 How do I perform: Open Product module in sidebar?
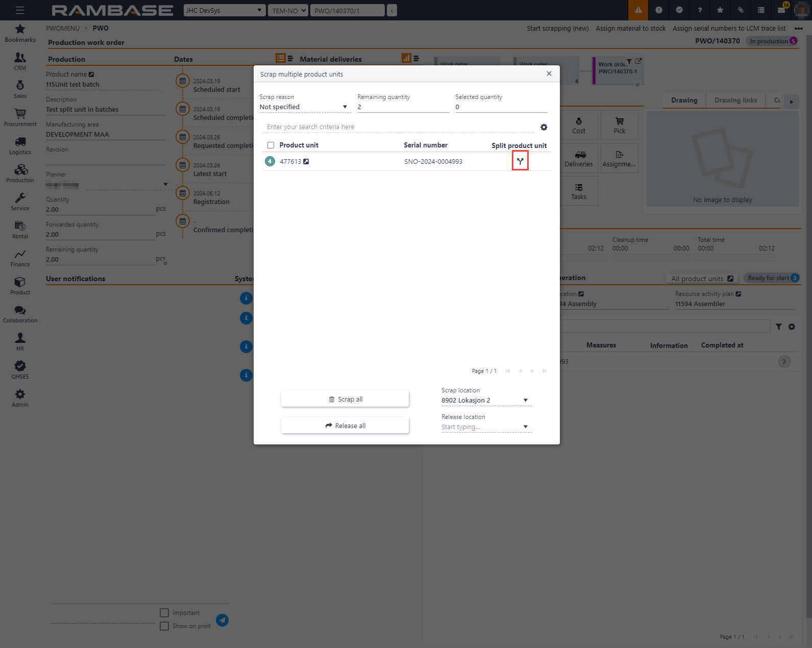pyautogui.click(x=20, y=286)
